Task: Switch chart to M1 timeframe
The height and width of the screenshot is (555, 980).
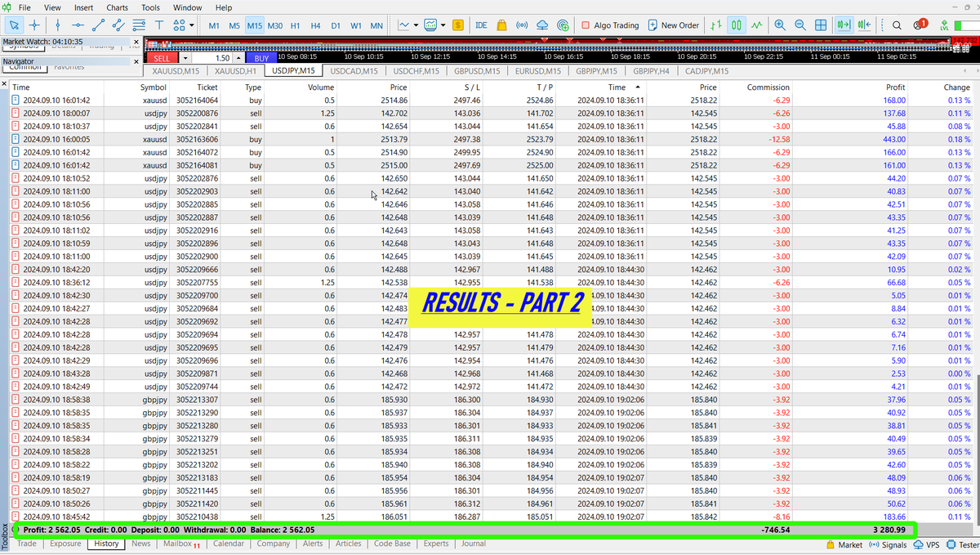Action: click(214, 25)
